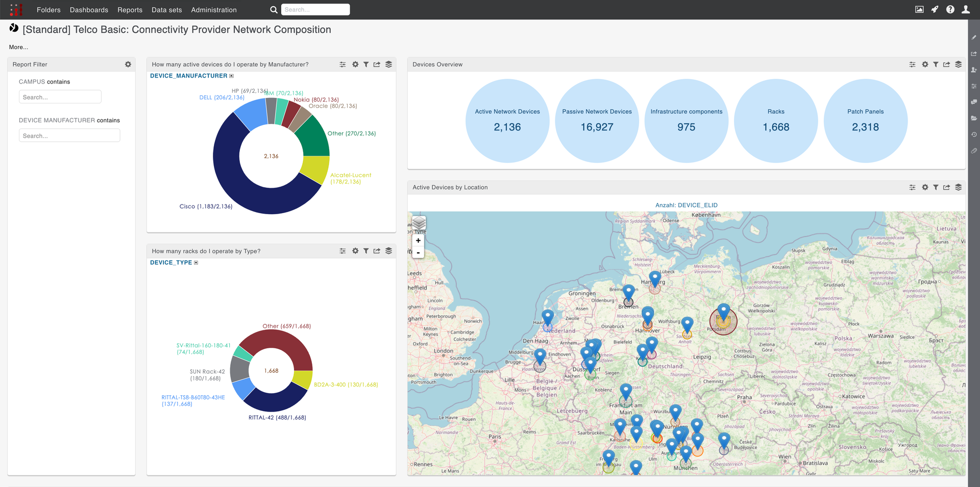Open comments icon in right sidebar
This screenshot has height=487, width=980.
pos(974,102)
